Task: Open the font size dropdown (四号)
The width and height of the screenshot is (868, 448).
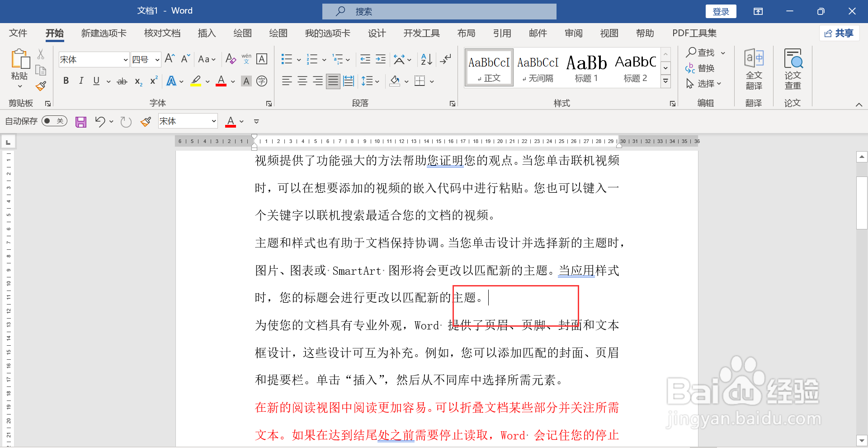Action: pos(157,60)
